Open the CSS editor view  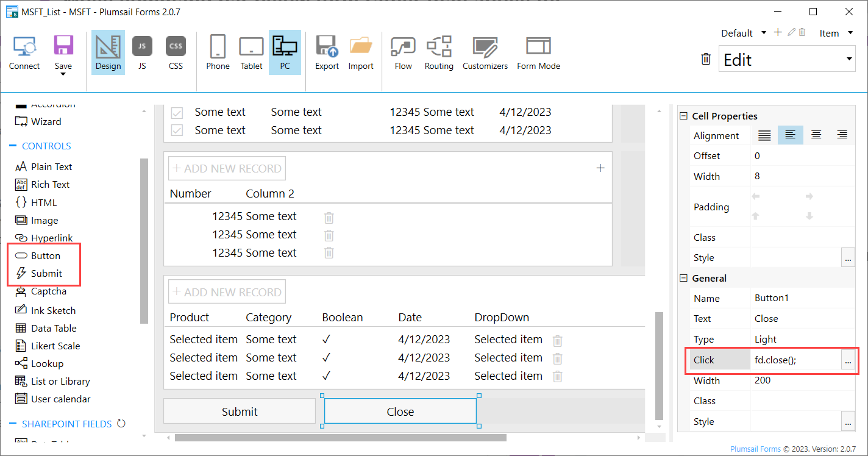(x=176, y=52)
